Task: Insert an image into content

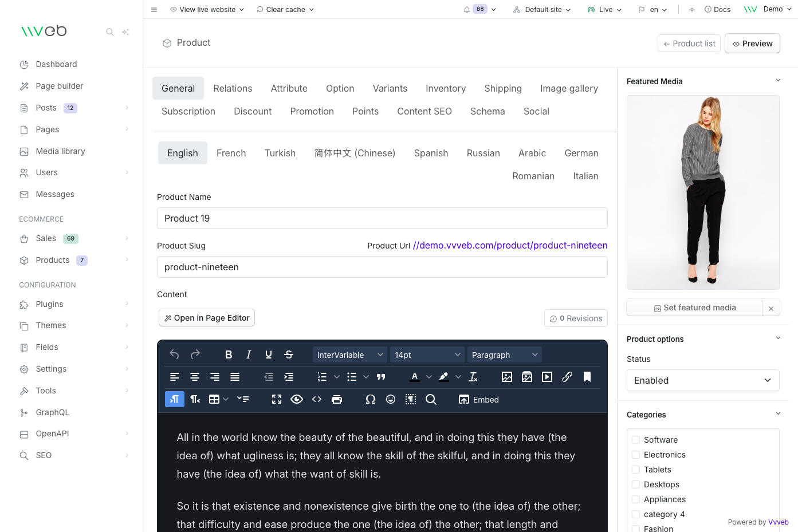Action: tap(507, 377)
